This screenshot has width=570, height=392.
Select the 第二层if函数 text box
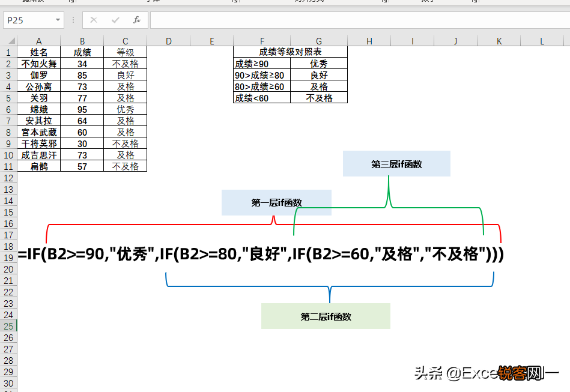point(326,316)
